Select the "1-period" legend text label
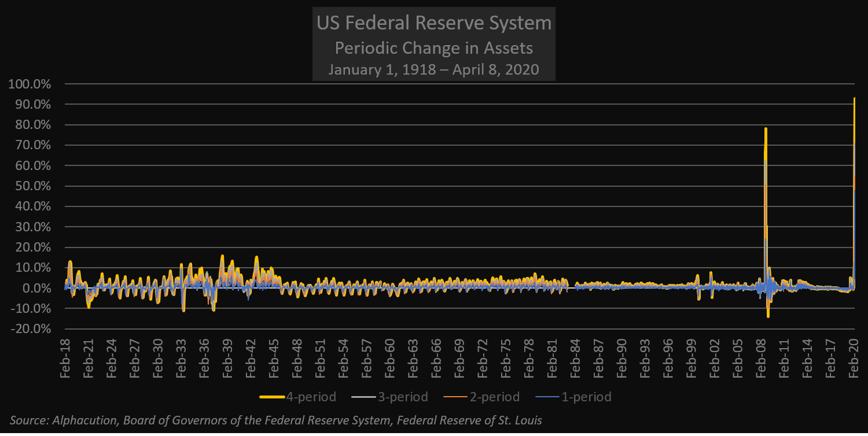The image size is (868, 436). pyautogui.click(x=587, y=397)
